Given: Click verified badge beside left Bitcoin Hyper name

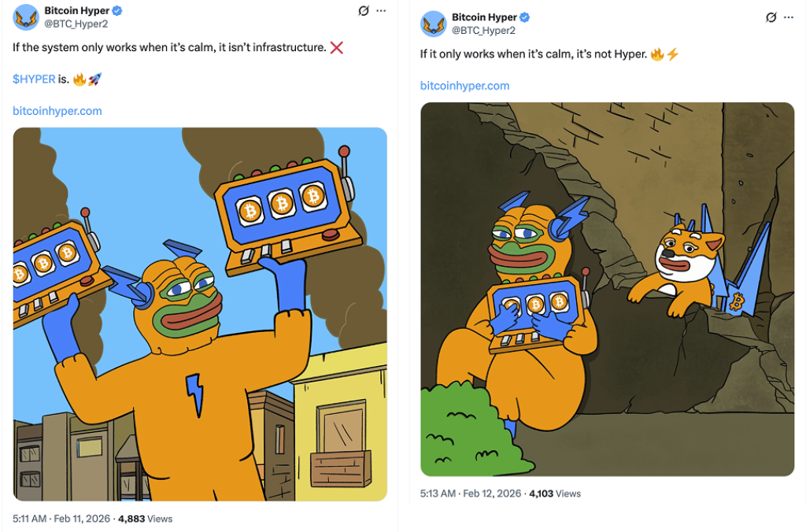Looking at the screenshot, I should [x=117, y=11].
